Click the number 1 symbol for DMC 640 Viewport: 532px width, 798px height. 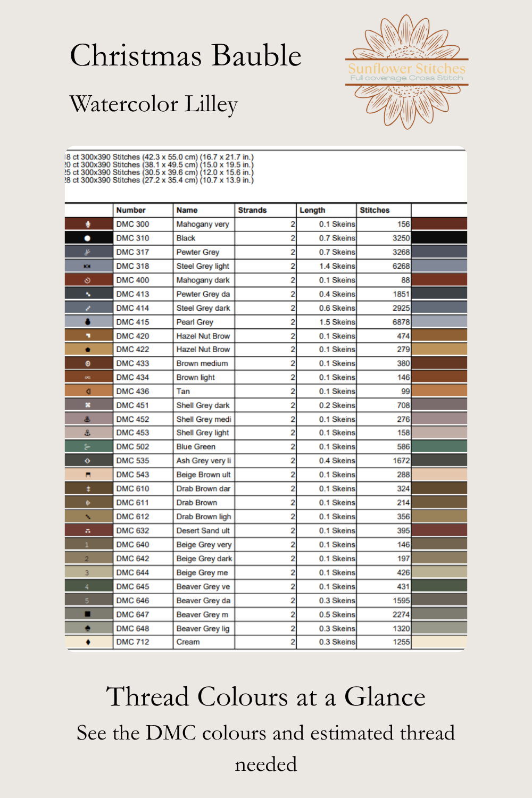[x=87, y=545]
